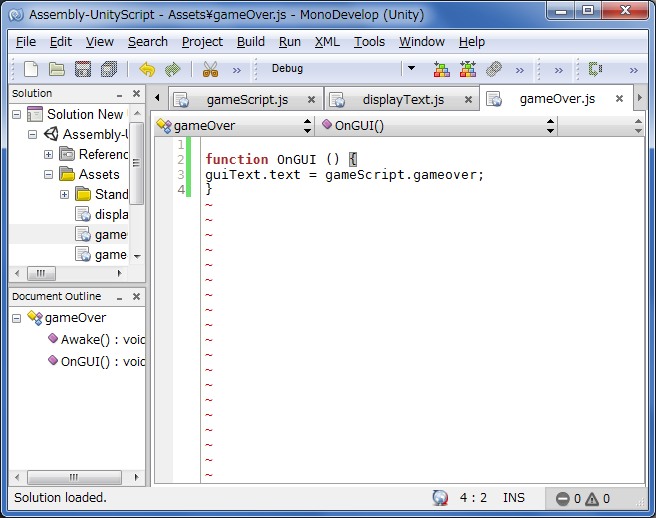Click the Save All toolbar icon
Image resolution: width=656 pixels, height=518 pixels.
point(109,69)
